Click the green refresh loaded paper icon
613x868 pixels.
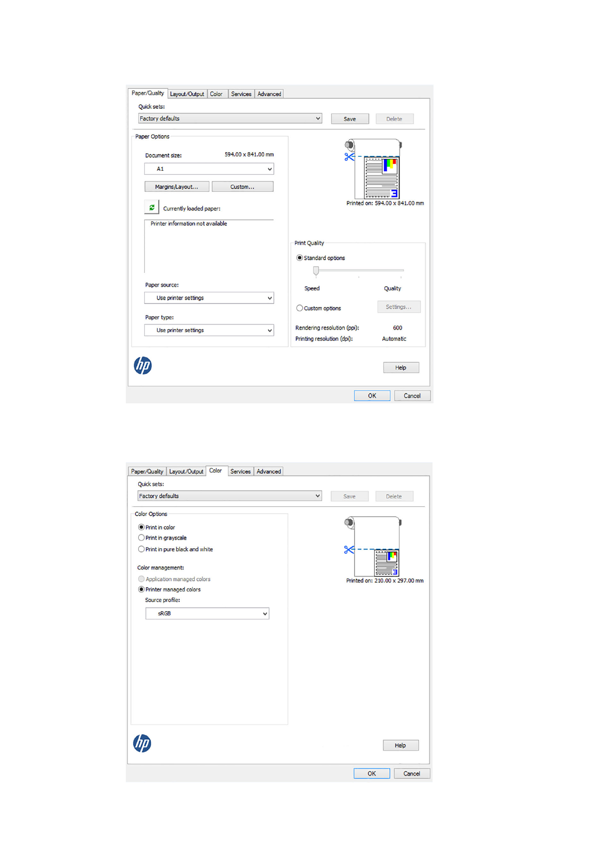pos(152,207)
